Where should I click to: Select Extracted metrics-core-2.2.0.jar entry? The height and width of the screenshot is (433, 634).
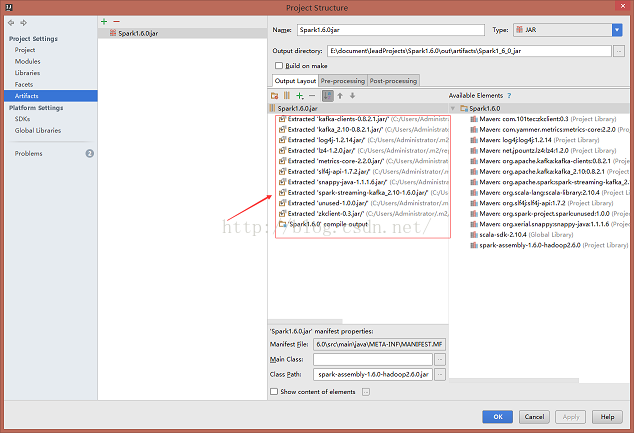tap(364, 161)
